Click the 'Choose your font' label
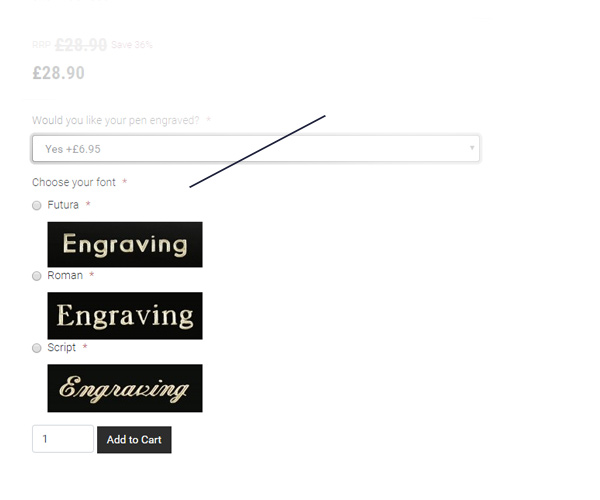 (74, 182)
